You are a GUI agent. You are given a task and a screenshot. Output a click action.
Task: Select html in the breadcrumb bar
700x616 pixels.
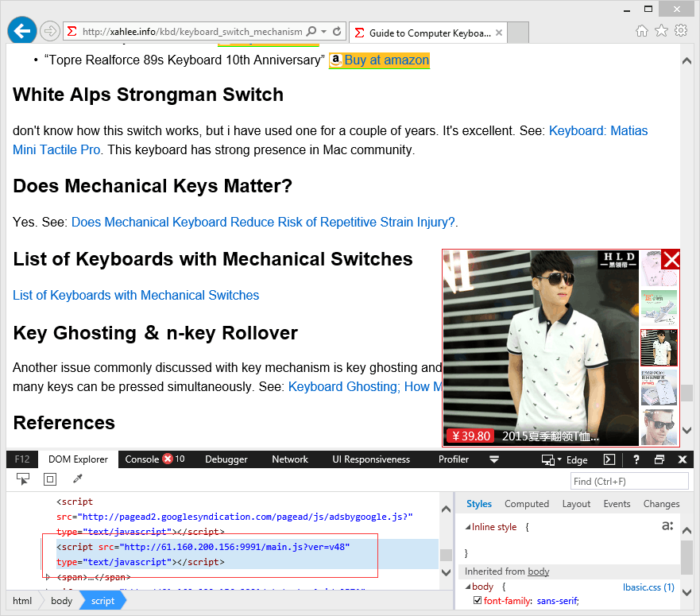(22, 601)
